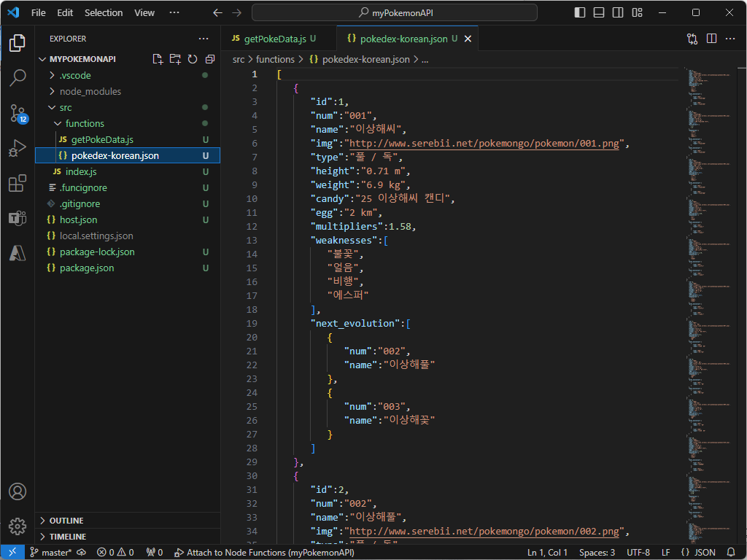Screen dimensions: 747x560
Task: Click Attach to Node Functions debug launcher
Action: tap(264, 553)
